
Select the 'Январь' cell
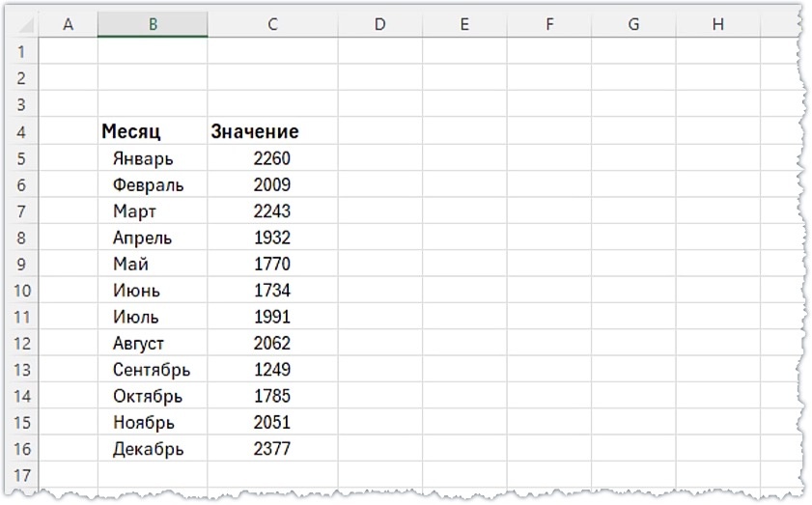153,157
